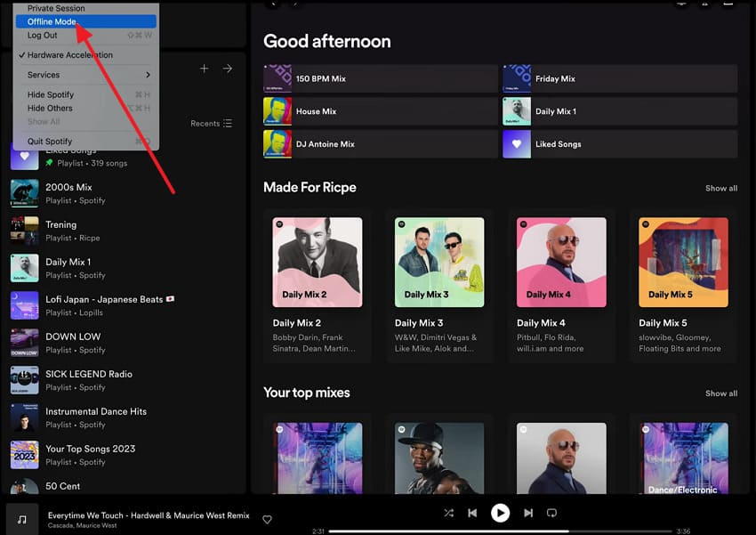Expand library with right arrow icon
This screenshot has height=535, width=756.
pos(228,69)
